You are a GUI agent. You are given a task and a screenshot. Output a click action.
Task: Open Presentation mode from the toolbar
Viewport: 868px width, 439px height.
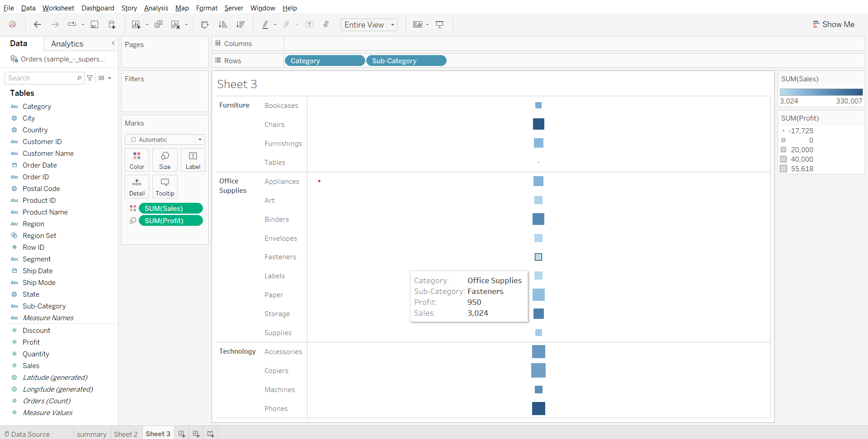pos(439,25)
